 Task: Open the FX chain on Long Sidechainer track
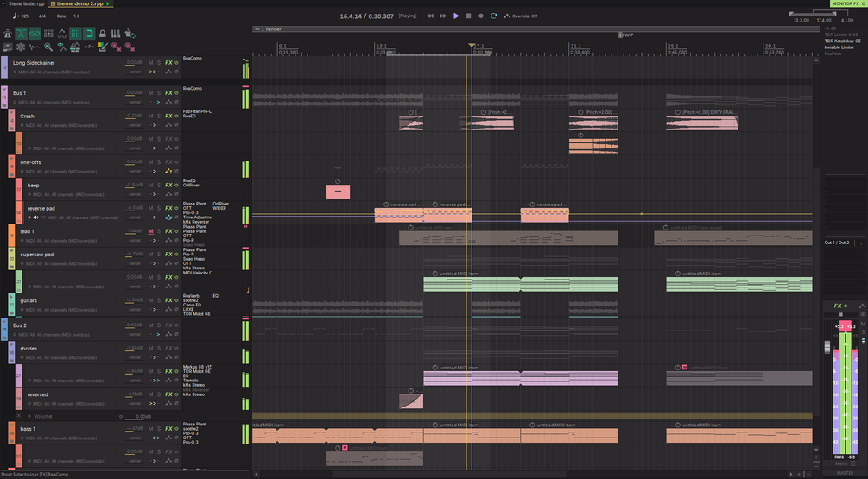pyautogui.click(x=168, y=62)
